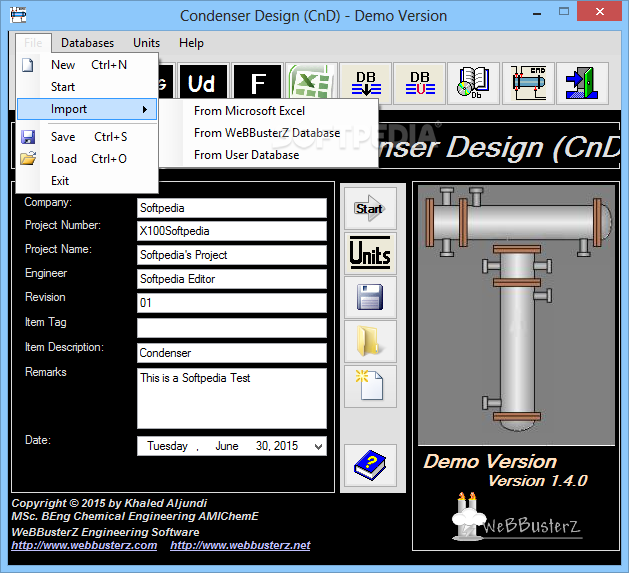
Task: Open the Help menu
Action: point(191,43)
